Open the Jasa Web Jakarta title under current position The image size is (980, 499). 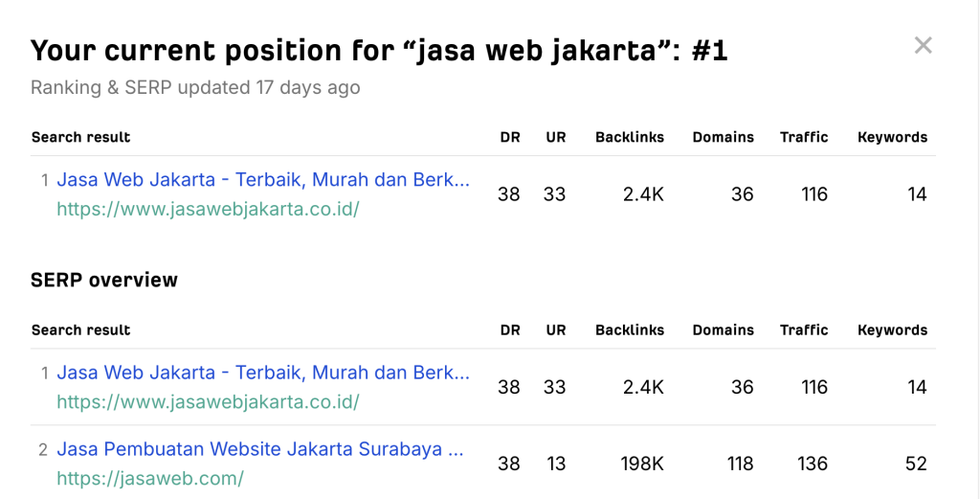[263, 180]
